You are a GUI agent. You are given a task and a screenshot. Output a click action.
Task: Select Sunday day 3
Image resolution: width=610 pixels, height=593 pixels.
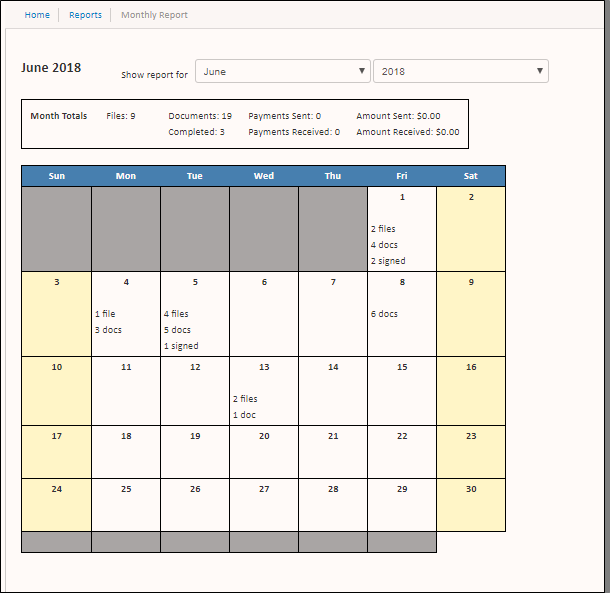coord(57,314)
